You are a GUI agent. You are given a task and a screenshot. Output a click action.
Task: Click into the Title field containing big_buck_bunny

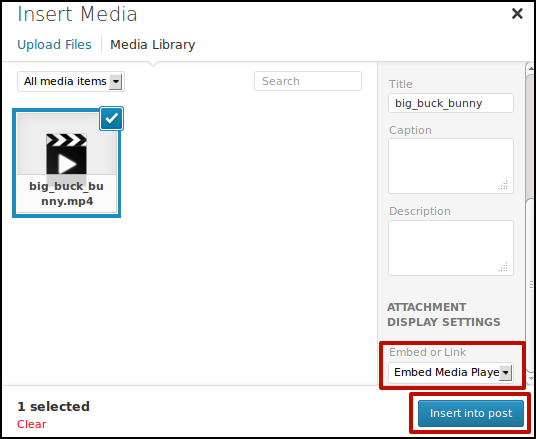(451, 103)
